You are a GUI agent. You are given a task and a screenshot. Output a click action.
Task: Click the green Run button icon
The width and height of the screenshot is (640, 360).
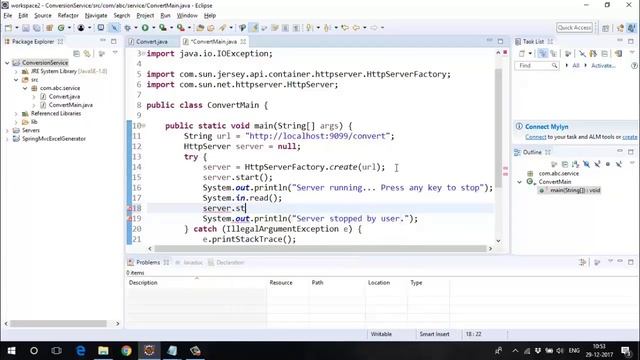(x=145, y=28)
